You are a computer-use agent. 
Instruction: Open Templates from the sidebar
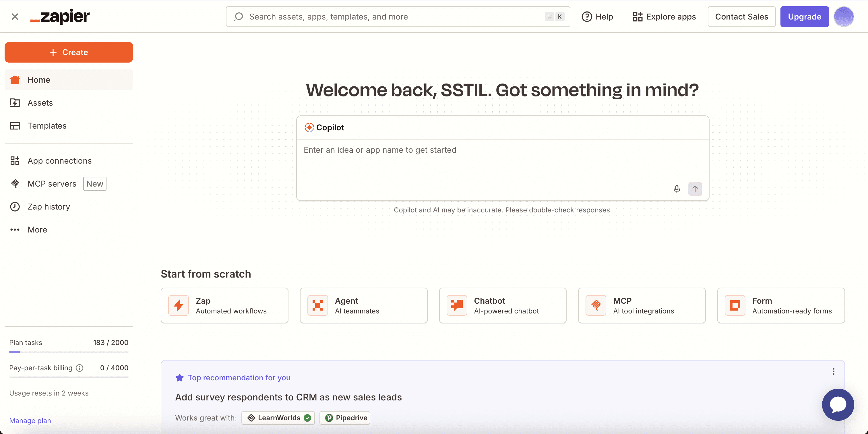click(x=69, y=126)
